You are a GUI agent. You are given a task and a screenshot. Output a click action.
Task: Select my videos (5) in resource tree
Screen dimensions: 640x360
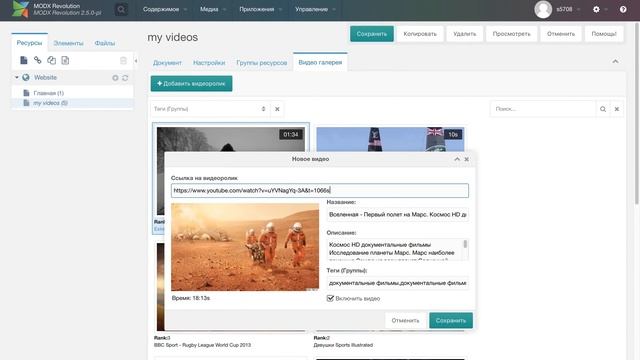50,103
